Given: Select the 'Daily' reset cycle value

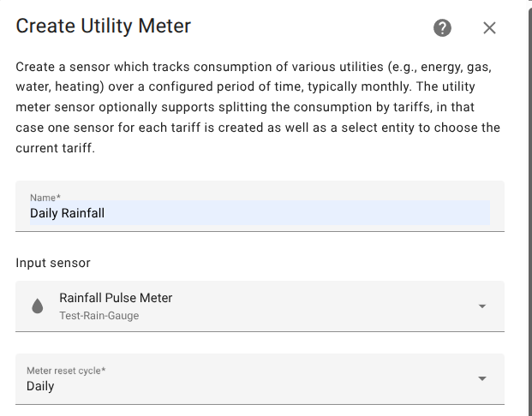Looking at the screenshot, I should [40, 386].
